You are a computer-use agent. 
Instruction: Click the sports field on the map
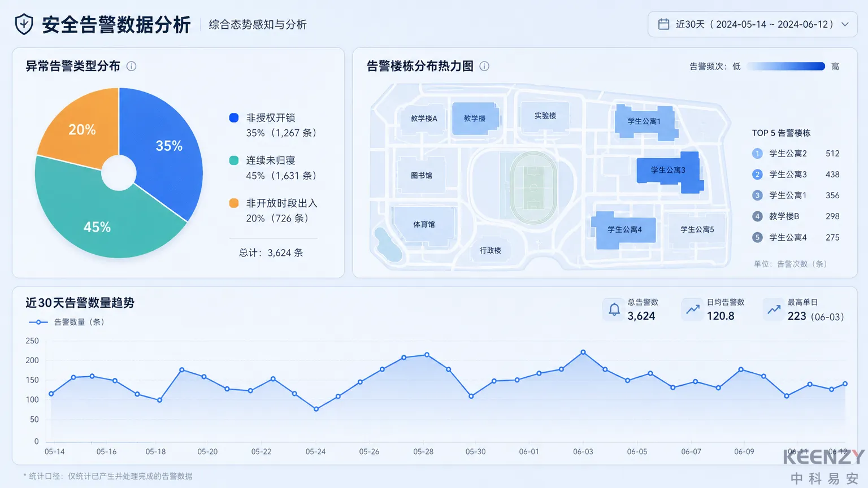[x=533, y=188]
